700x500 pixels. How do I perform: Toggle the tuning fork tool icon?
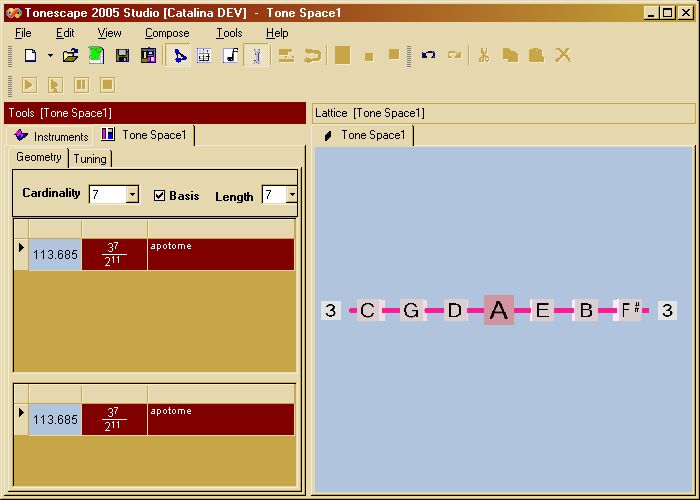pyautogui.click(x=256, y=56)
